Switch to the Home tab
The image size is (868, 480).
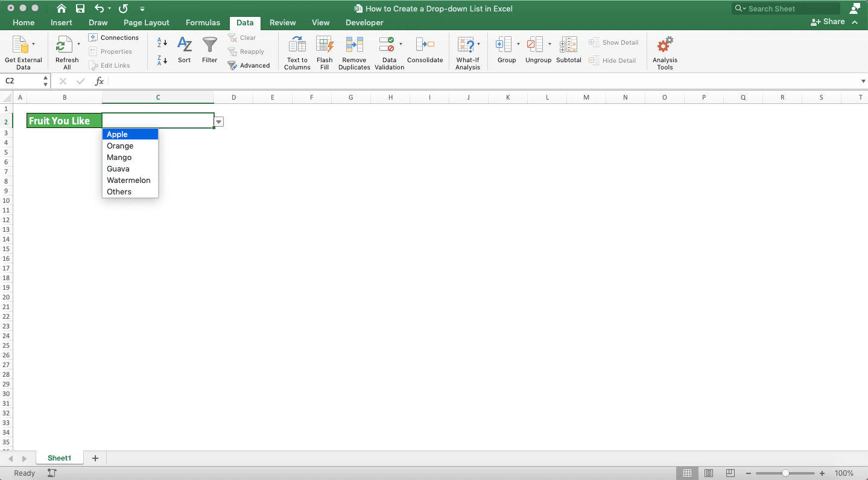(24, 22)
